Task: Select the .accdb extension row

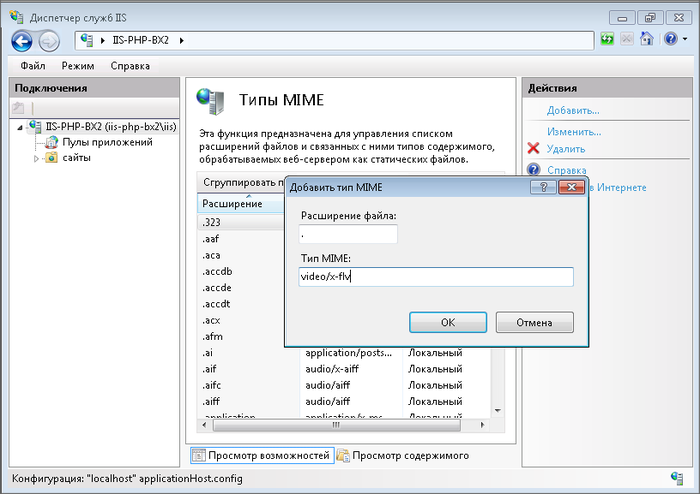Action: coord(241,271)
